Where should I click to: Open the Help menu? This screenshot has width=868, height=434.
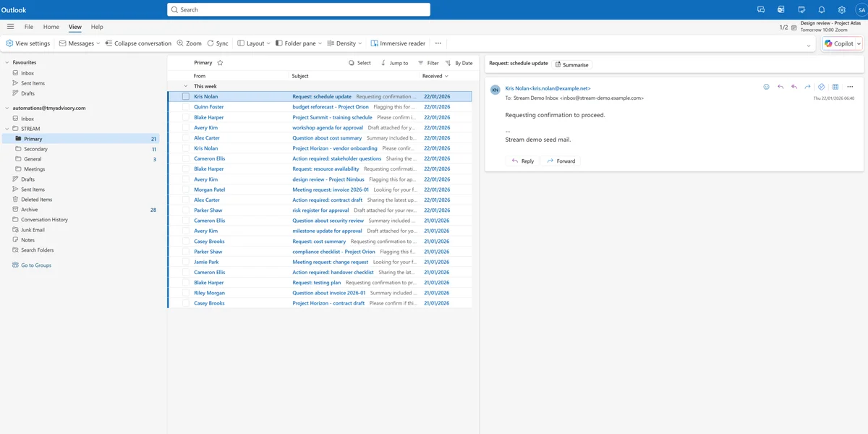point(96,26)
